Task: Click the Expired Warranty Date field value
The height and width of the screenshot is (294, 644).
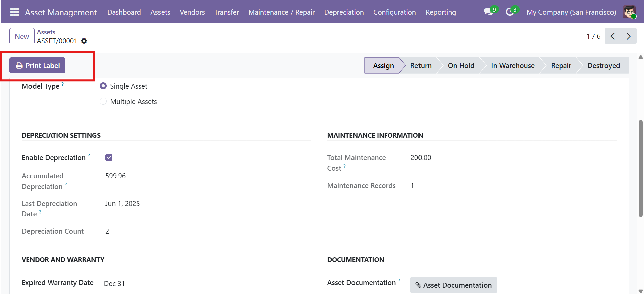Action: pos(114,284)
